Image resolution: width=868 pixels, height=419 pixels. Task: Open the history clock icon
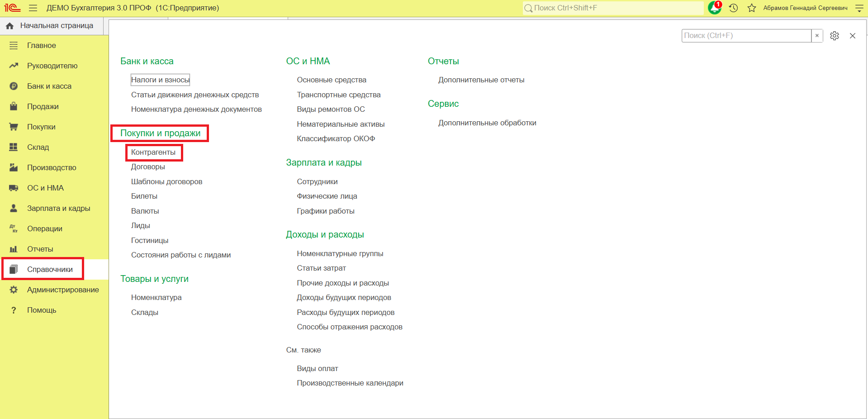734,8
